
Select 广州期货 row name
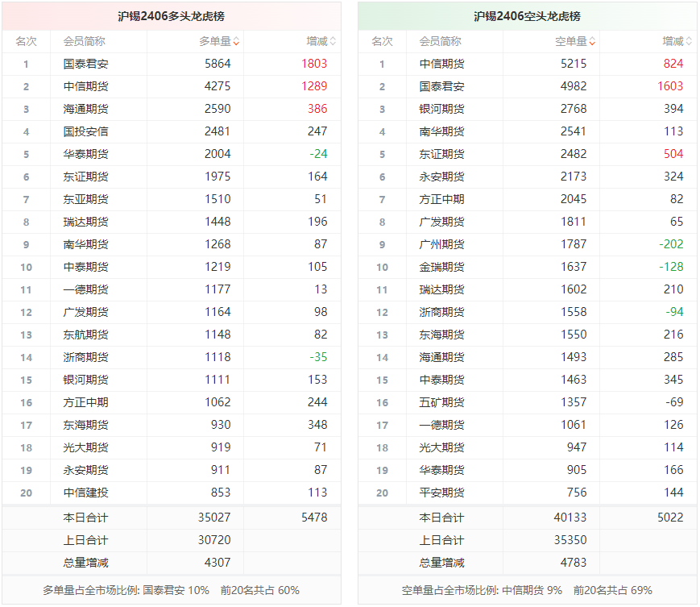[441, 245]
